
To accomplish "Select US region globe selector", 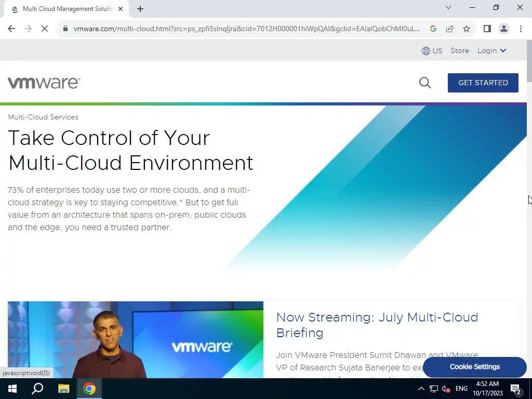I will point(432,51).
